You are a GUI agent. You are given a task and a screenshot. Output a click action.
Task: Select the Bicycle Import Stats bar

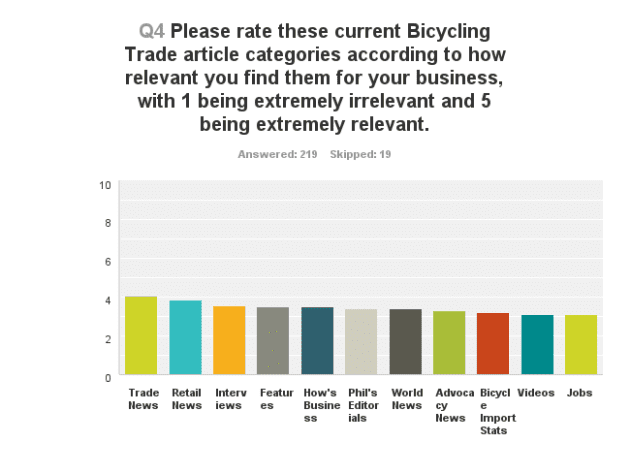pos(493,345)
